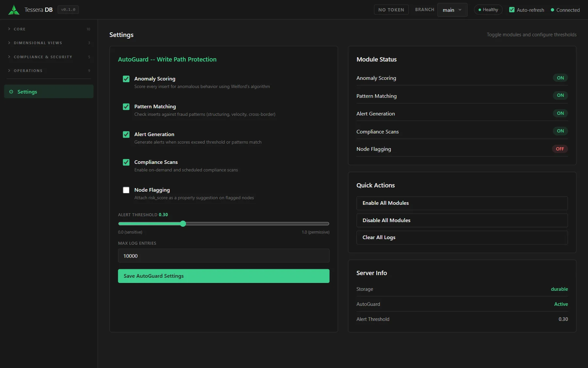Click the green Connected status dot

click(x=552, y=10)
